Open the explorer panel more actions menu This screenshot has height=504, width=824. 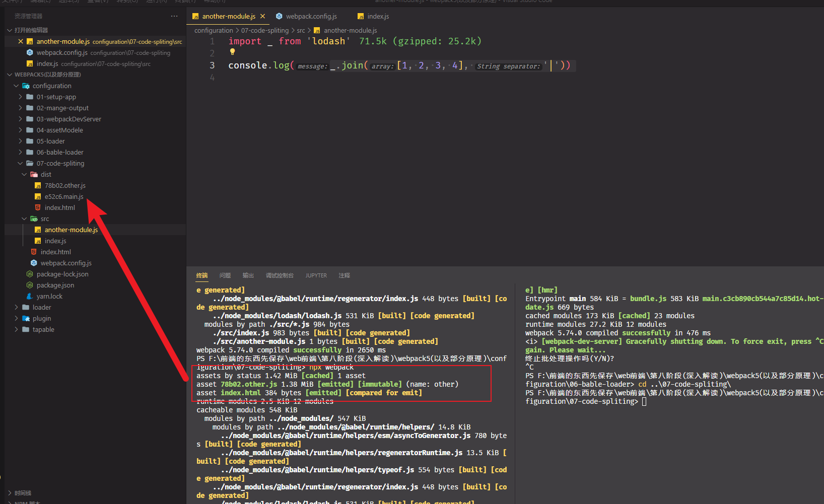point(174,16)
